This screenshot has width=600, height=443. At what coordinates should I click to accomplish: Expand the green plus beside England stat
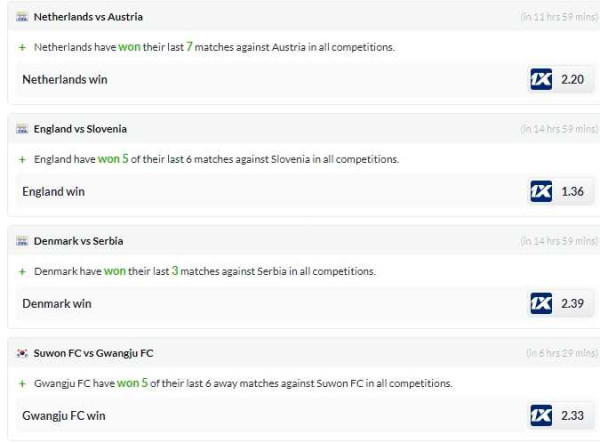(x=22, y=159)
